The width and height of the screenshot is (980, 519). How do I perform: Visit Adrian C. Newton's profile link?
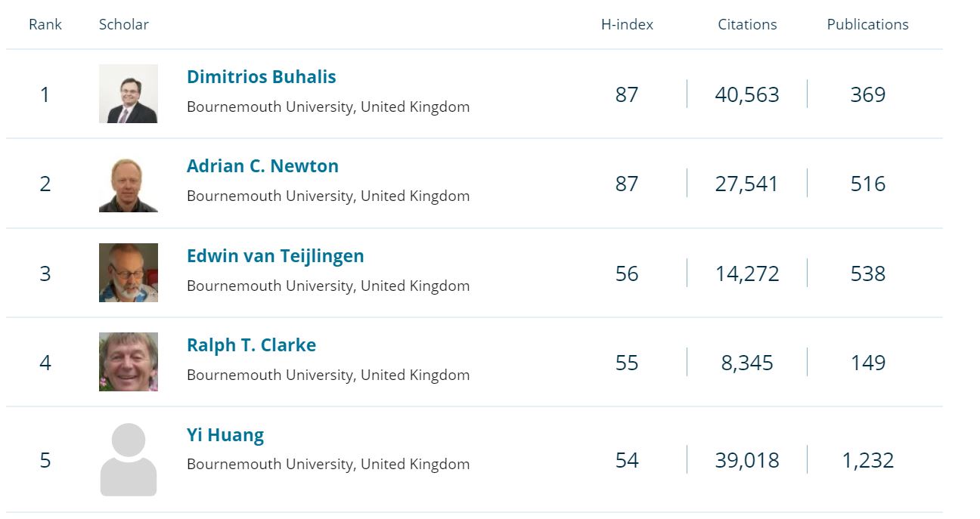tap(262, 166)
